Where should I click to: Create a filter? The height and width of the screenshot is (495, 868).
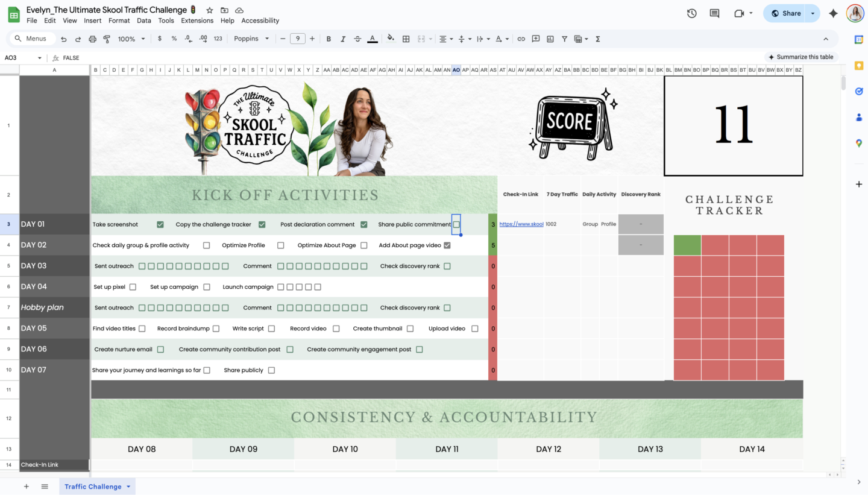565,39
